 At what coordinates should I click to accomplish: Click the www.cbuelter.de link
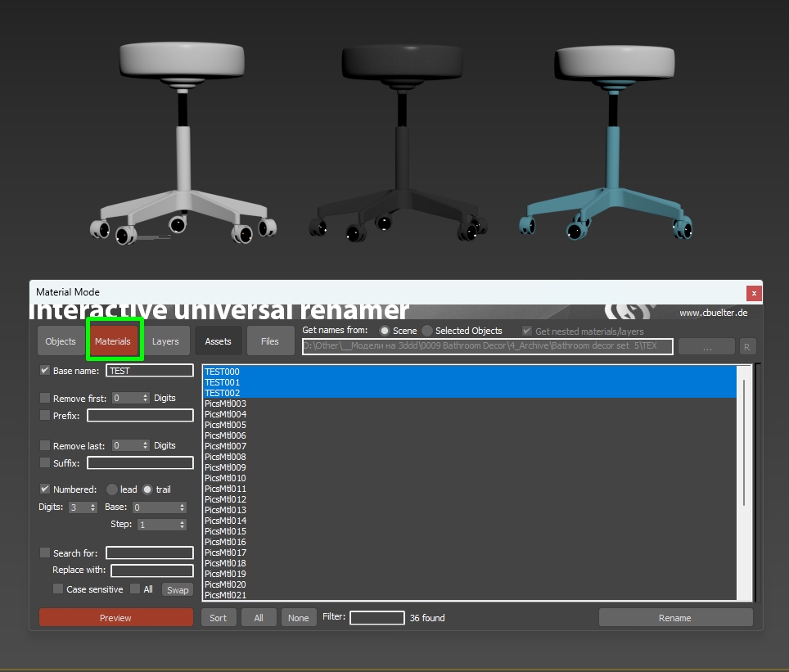pos(714,313)
